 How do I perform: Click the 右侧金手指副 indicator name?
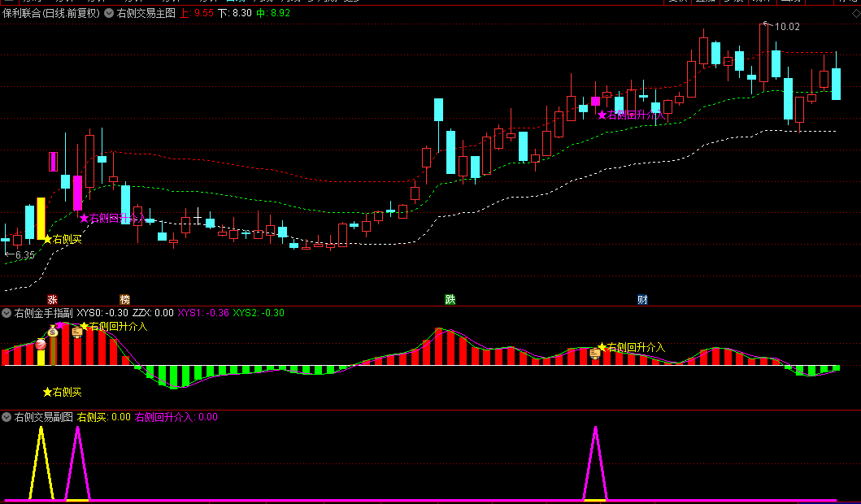43,313
